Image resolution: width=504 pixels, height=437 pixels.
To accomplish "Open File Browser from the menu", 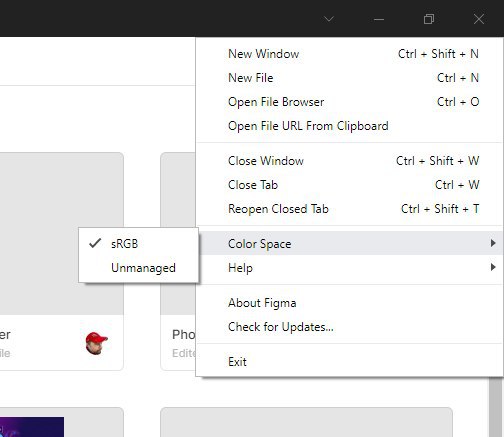I will click(x=349, y=102).
